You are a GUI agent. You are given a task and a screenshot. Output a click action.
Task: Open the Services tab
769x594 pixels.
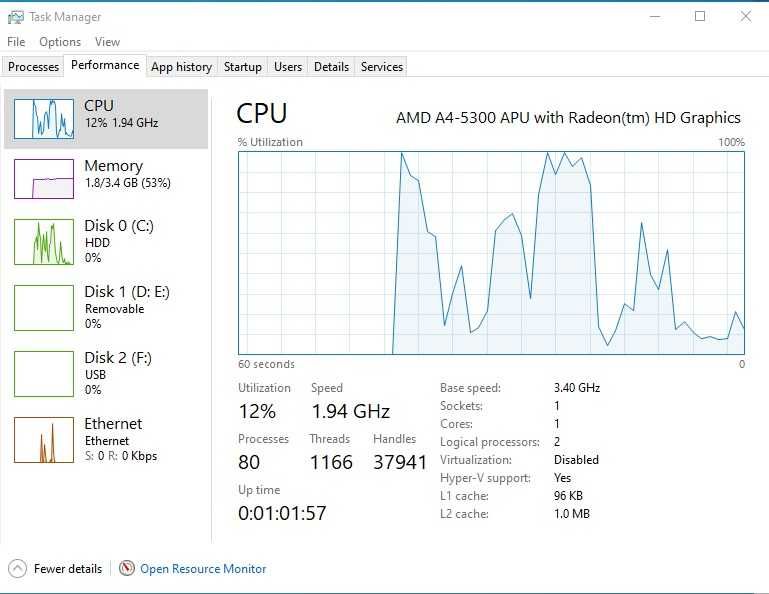[382, 67]
